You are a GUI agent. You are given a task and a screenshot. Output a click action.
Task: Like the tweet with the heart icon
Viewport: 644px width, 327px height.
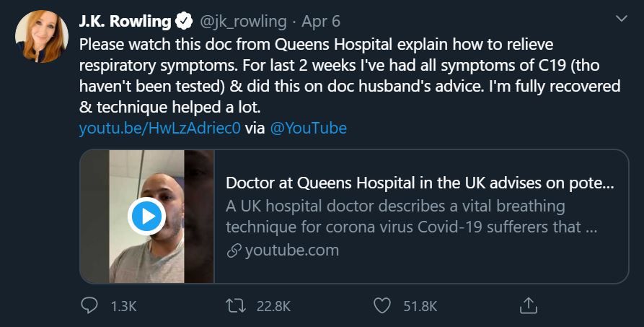[381, 306]
